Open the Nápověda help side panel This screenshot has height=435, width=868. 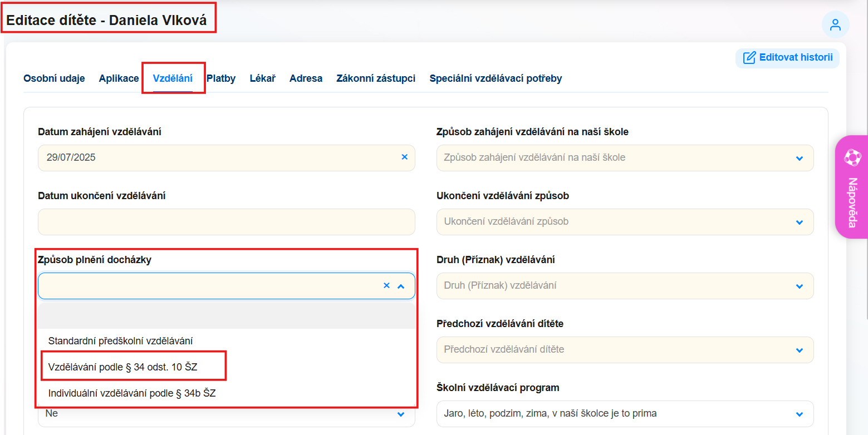pyautogui.click(x=851, y=187)
